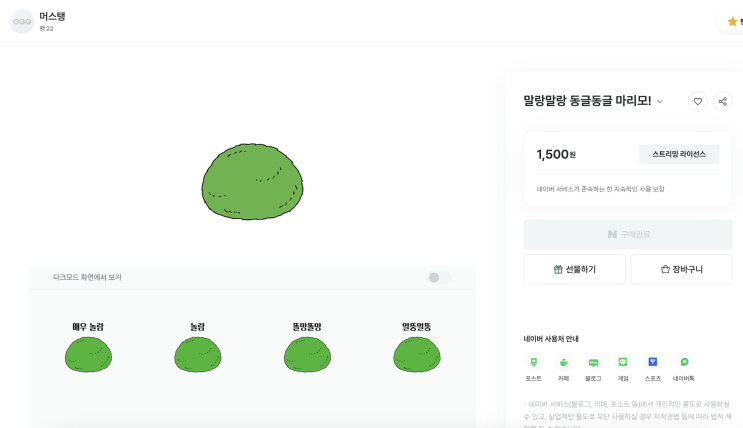Expand the sticker title dropdown arrow
This screenshot has width=743, height=428.
660,102
